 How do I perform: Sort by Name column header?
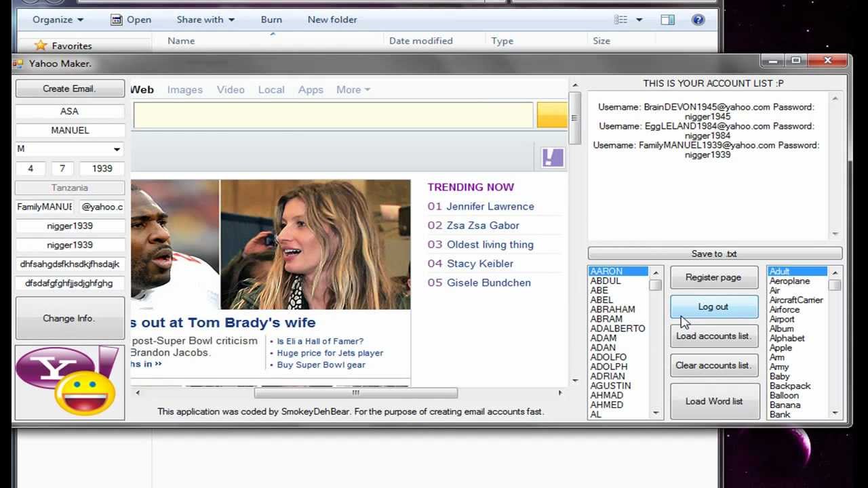(x=181, y=41)
